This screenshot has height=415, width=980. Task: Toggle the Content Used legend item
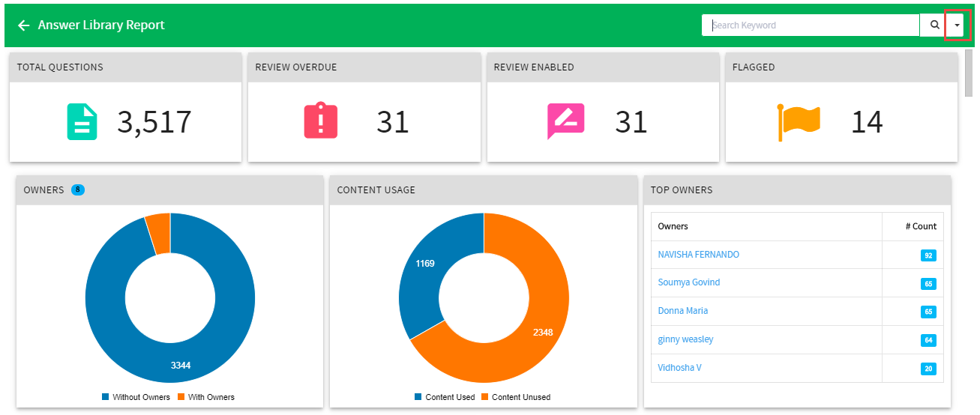pos(445,397)
